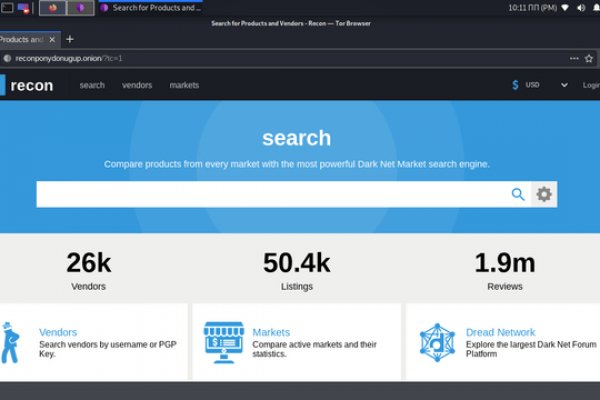Select the markets navigation menu item
Screen dimensions: 600x400
point(184,85)
